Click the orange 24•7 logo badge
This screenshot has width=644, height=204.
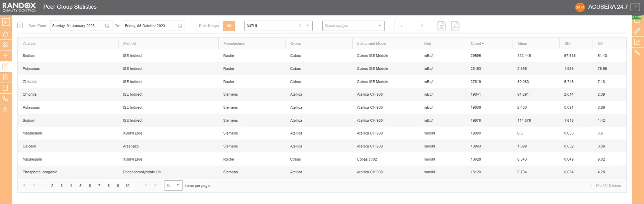[580, 7]
